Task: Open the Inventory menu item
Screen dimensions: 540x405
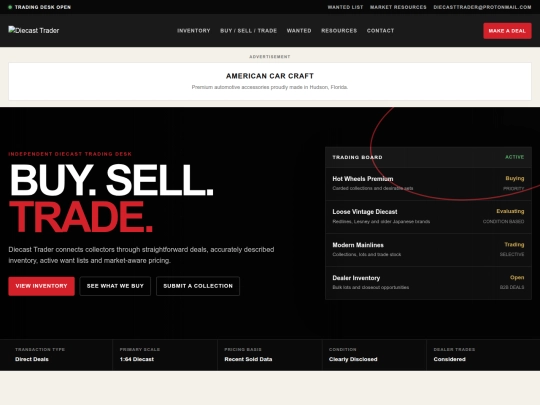Action: click(x=194, y=31)
